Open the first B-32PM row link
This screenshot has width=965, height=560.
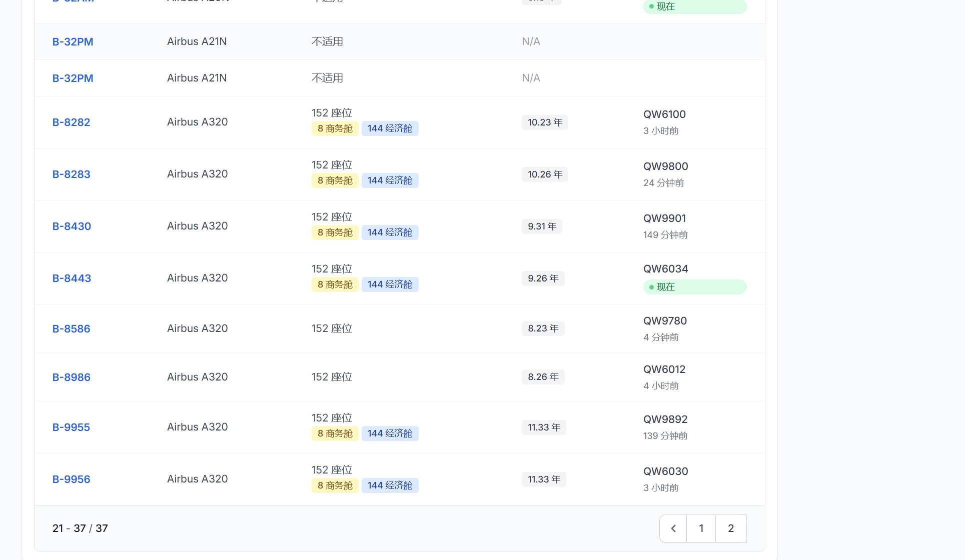(73, 42)
